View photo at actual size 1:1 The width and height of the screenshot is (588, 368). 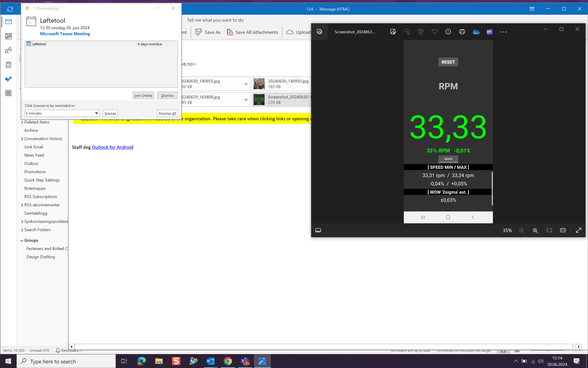coord(563,231)
